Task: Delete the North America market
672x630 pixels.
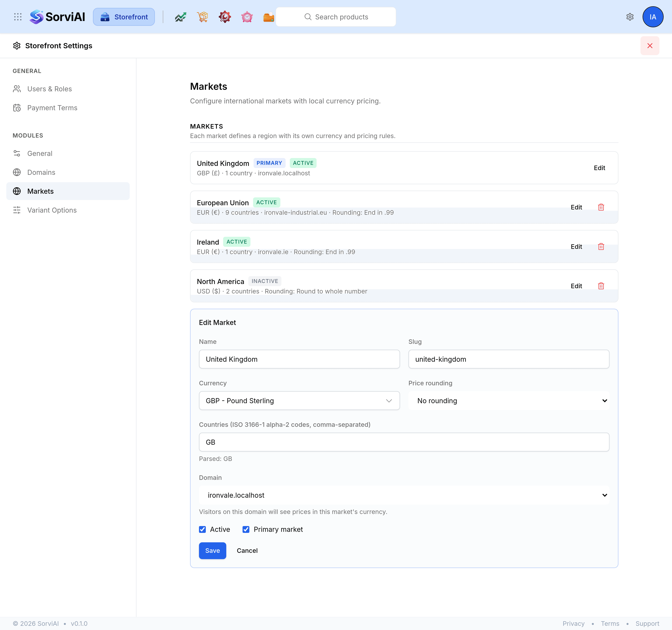Action: pos(601,286)
